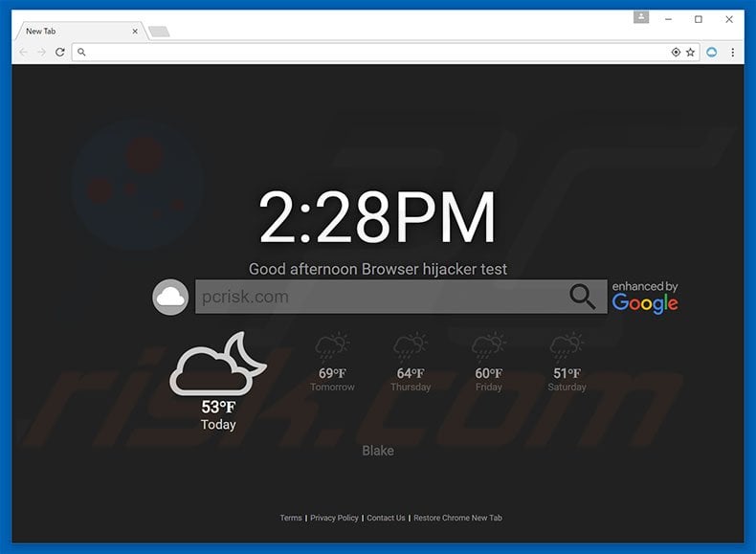Click the Thursday rain weather icon

(x=411, y=345)
